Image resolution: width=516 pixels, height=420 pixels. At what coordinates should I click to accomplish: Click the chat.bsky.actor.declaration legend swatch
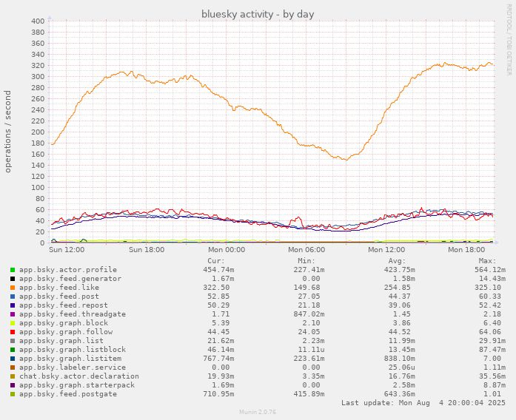[13, 376]
